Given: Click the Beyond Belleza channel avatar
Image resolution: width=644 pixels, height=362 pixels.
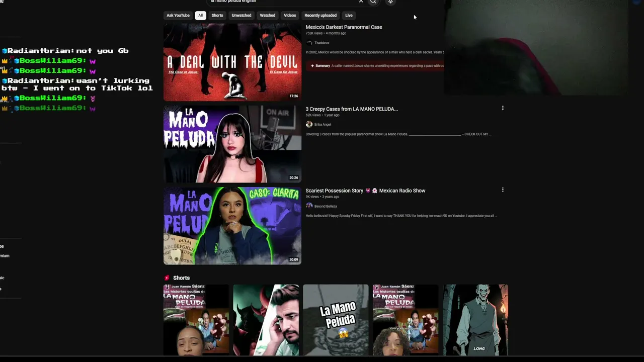Looking at the screenshot, I should (x=309, y=206).
